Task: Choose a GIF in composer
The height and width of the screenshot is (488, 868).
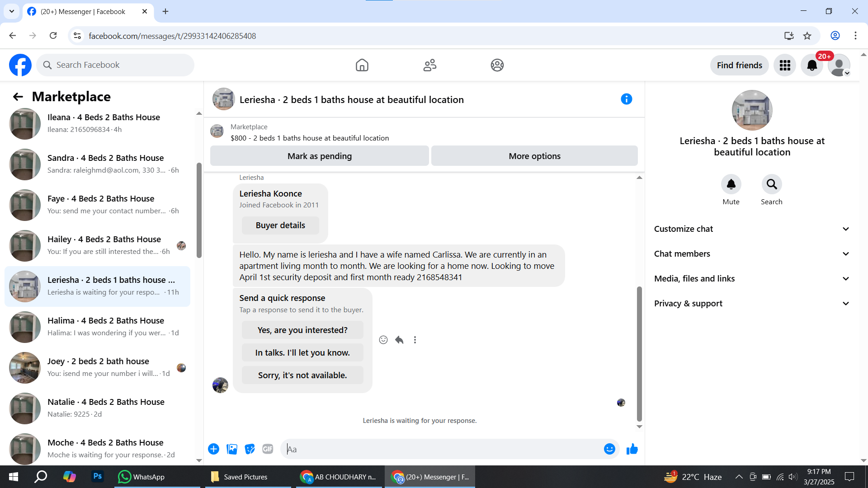Action: 268,449
